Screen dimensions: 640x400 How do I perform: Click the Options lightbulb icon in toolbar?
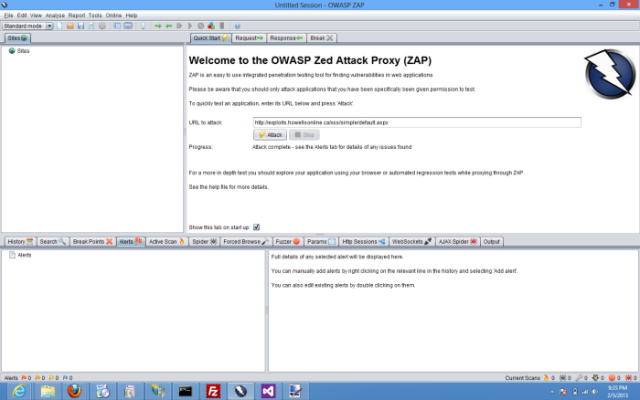point(143,26)
